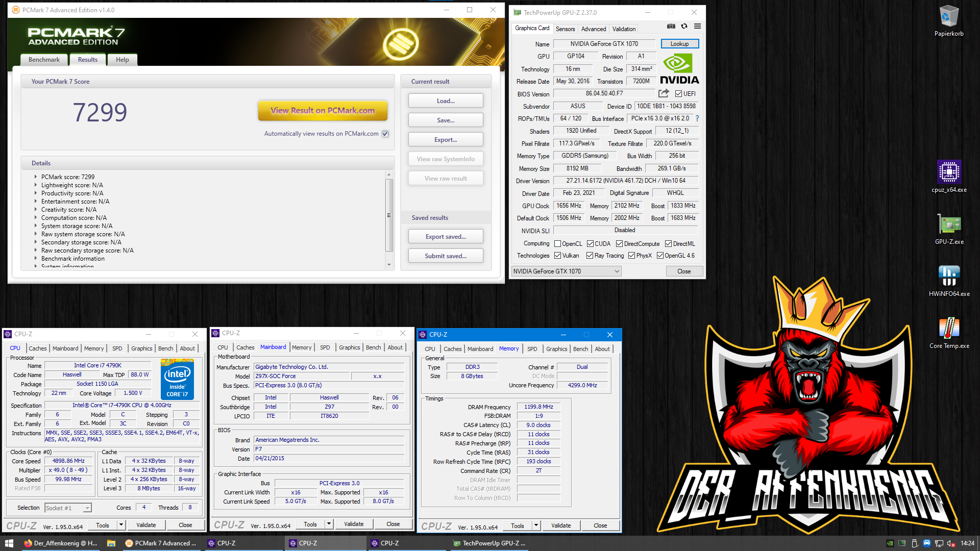Image resolution: width=980 pixels, height=551 pixels.
Task: Click Validate in the Mainboard CPU-Z window
Action: (x=354, y=524)
